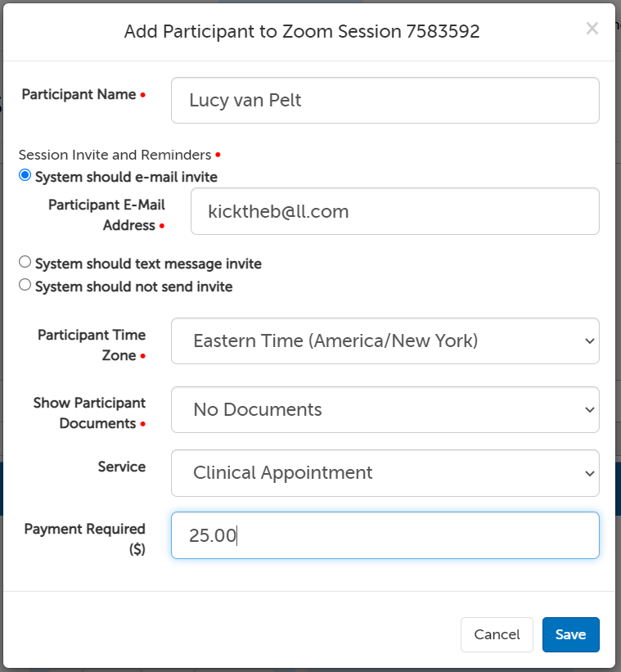Click the Participant E-Mail Address field

pyautogui.click(x=395, y=211)
